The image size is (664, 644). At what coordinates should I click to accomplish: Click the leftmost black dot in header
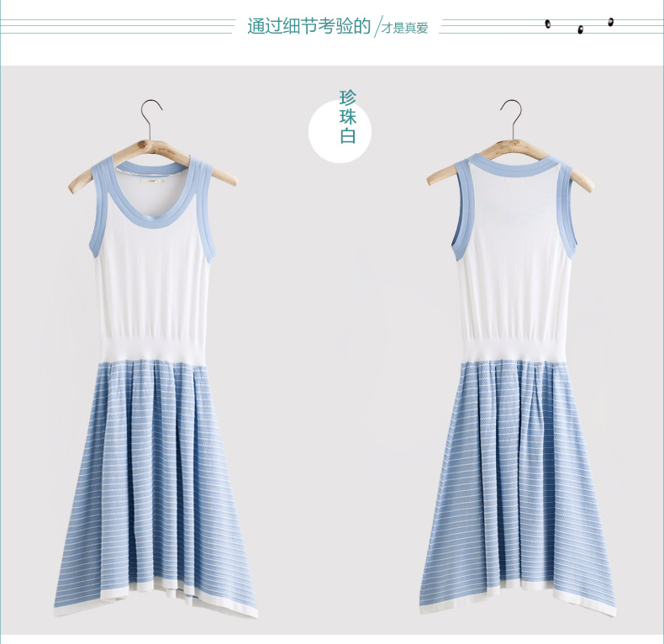pyautogui.click(x=548, y=24)
